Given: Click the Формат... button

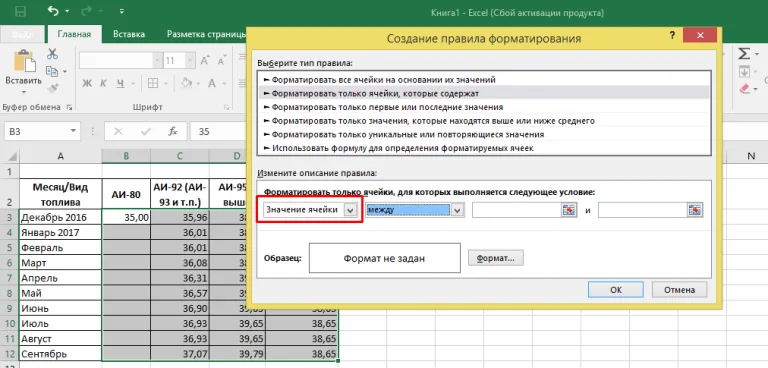Looking at the screenshot, I should 496,258.
